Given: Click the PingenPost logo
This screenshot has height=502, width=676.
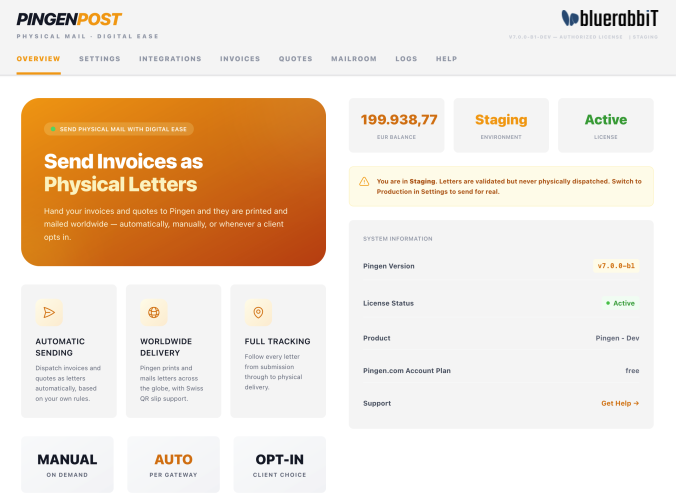Looking at the screenshot, I should pos(69,19).
